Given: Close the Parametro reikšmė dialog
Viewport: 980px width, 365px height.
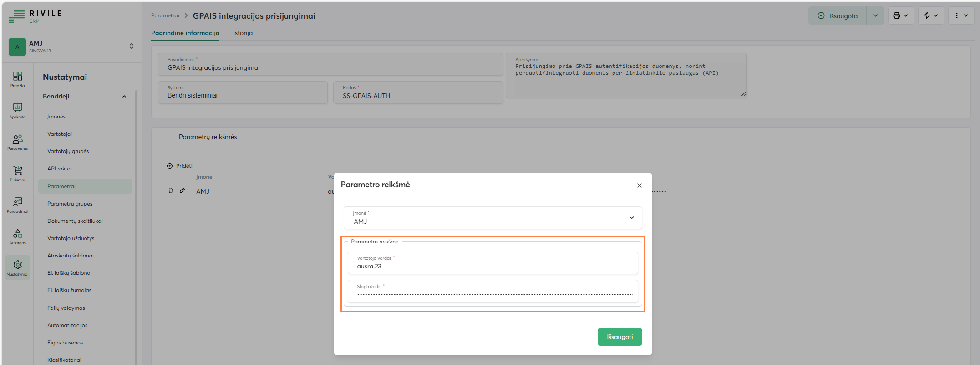Looking at the screenshot, I should [x=639, y=185].
